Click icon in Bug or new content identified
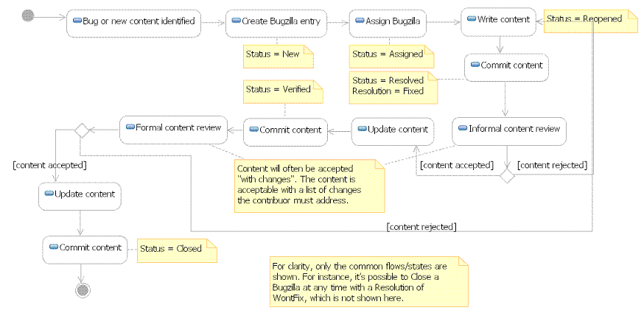Screen dimensions: 644x313 click(x=76, y=21)
